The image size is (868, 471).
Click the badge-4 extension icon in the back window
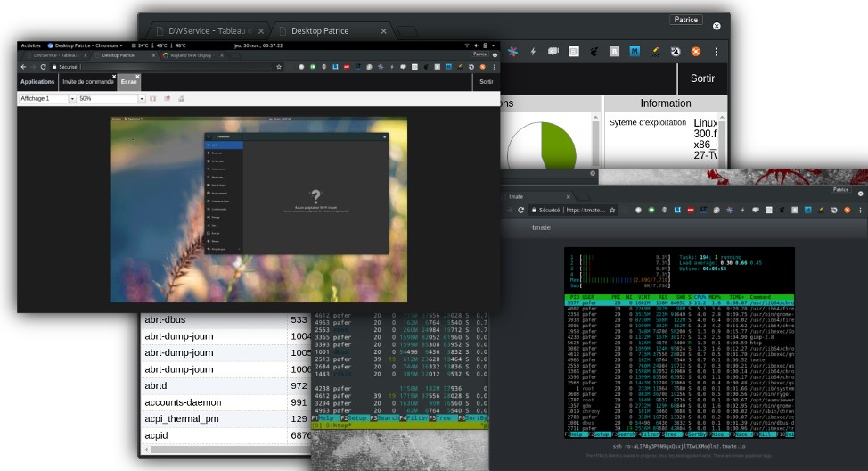click(x=676, y=52)
